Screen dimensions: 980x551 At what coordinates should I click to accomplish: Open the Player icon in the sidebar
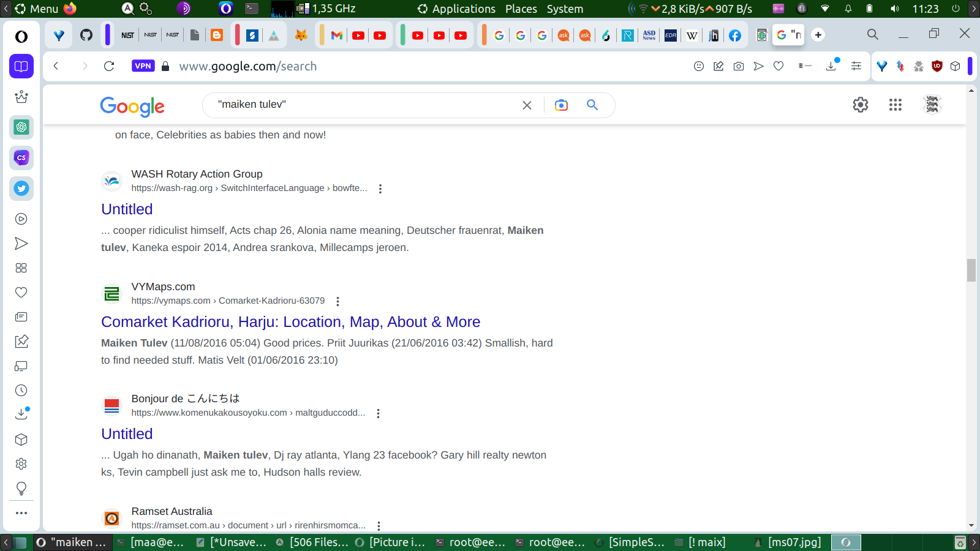point(21,219)
